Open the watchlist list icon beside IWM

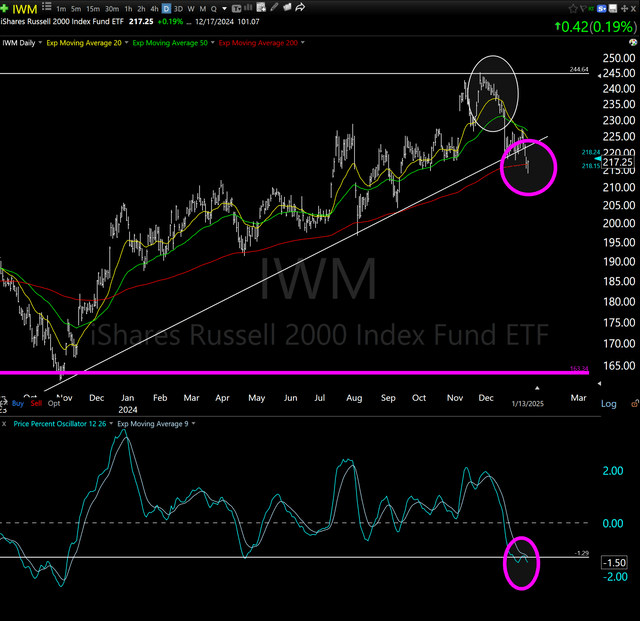click(x=47, y=6)
